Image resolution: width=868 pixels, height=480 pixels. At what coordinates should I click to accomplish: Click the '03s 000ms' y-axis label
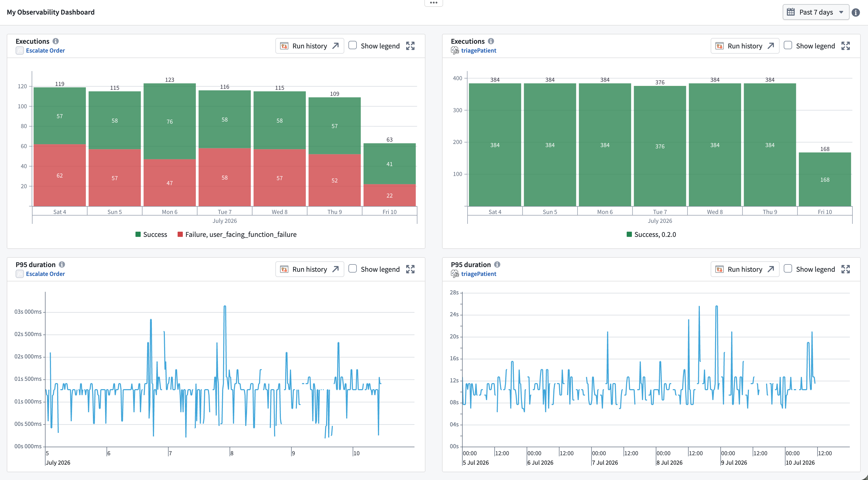(28, 312)
